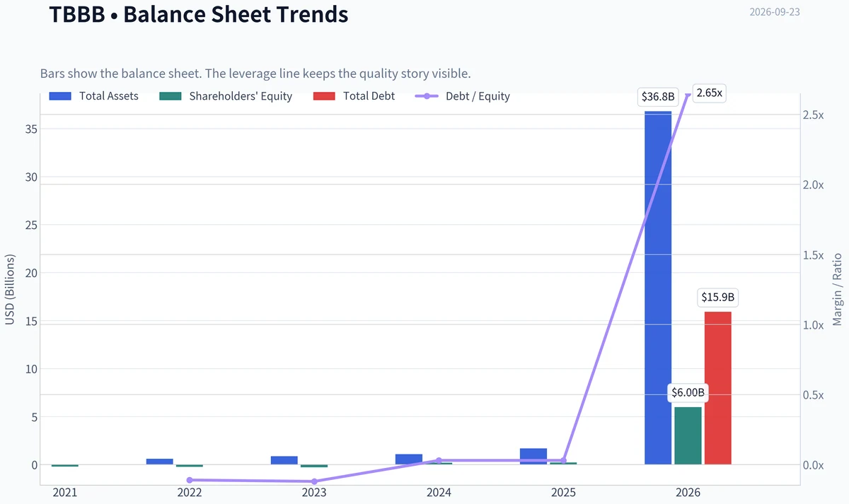This screenshot has height=504, width=849.
Task: Click the red Total Debt legend swatch
Action: pos(323,96)
